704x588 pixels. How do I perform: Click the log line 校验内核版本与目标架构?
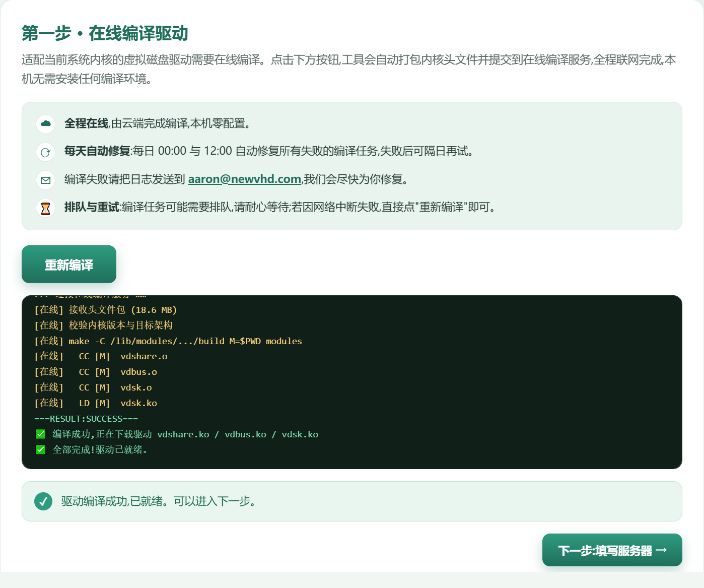click(x=103, y=325)
